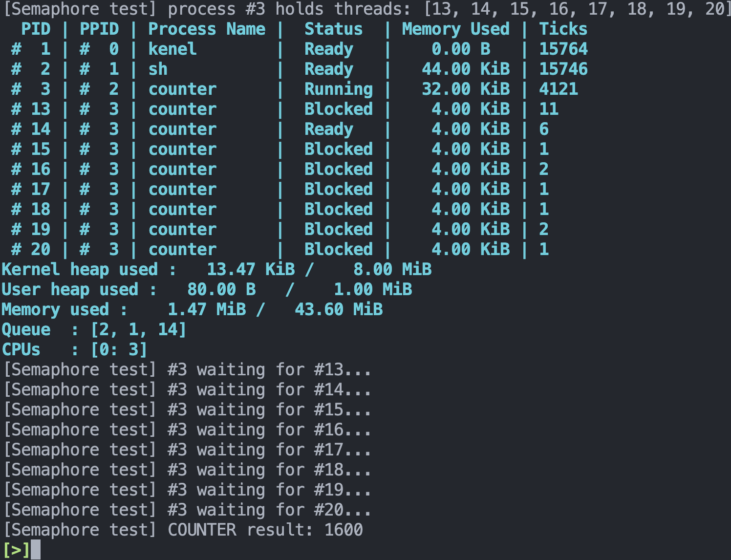Click the 'kenel' process name
Image resolution: width=731 pixels, height=560 pixels.
[x=172, y=49]
